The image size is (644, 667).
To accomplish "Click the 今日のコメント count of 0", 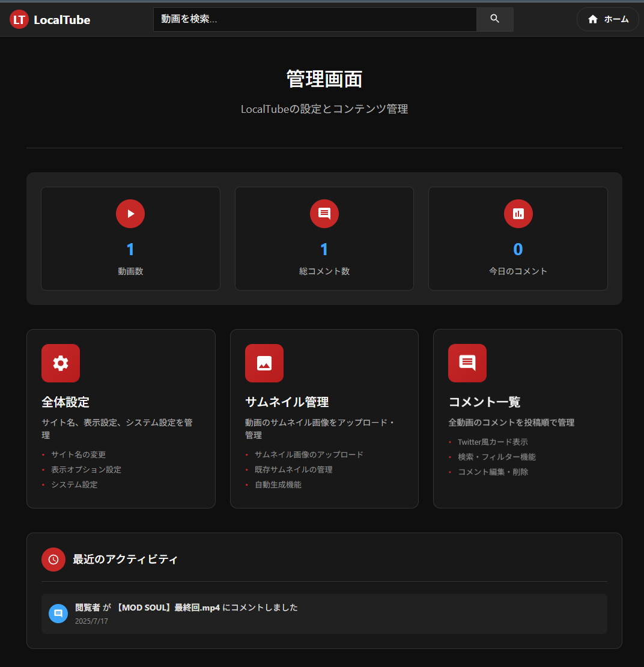I will pyautogui.click(x=518, y=249).
